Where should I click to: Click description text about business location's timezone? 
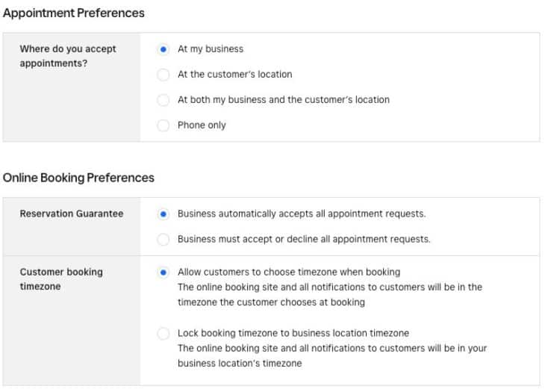point(332,355)
